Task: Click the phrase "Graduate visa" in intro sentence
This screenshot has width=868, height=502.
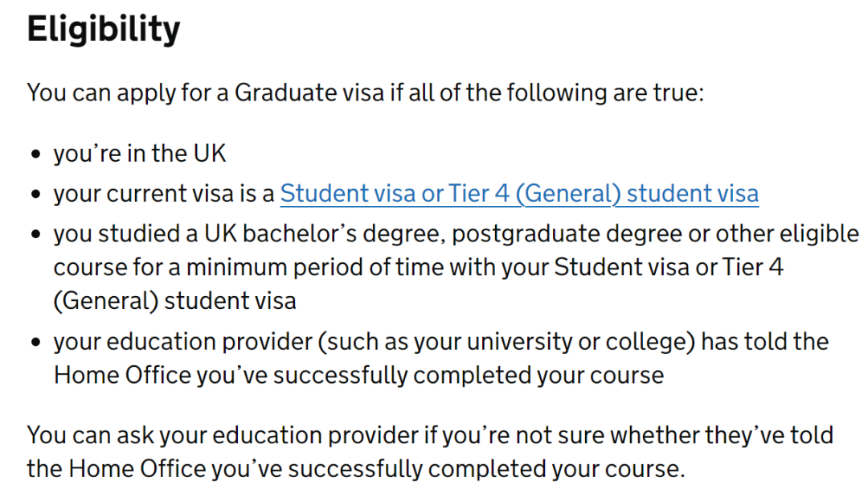Action: pyautogui.click(x=309, y=93)
